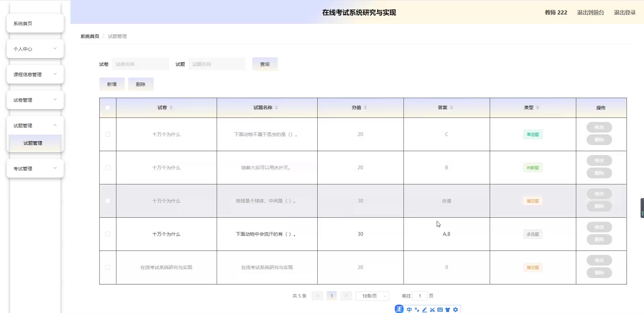Open the IME soft keyboard icon
The image size is (644, 313).
coord(440,310)
